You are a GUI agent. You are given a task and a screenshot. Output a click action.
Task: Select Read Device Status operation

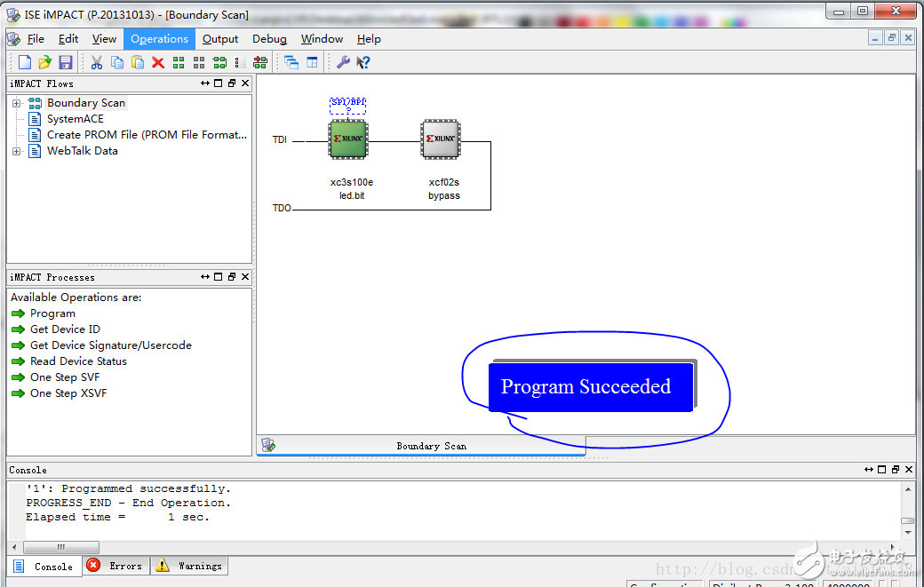(x=76, y=361)
